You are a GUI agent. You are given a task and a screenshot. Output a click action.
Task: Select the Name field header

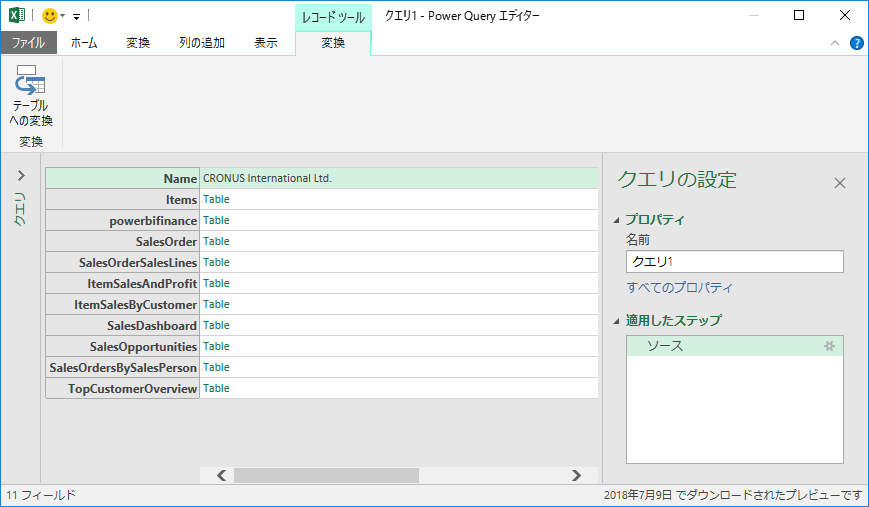click(x=122, y=178)
